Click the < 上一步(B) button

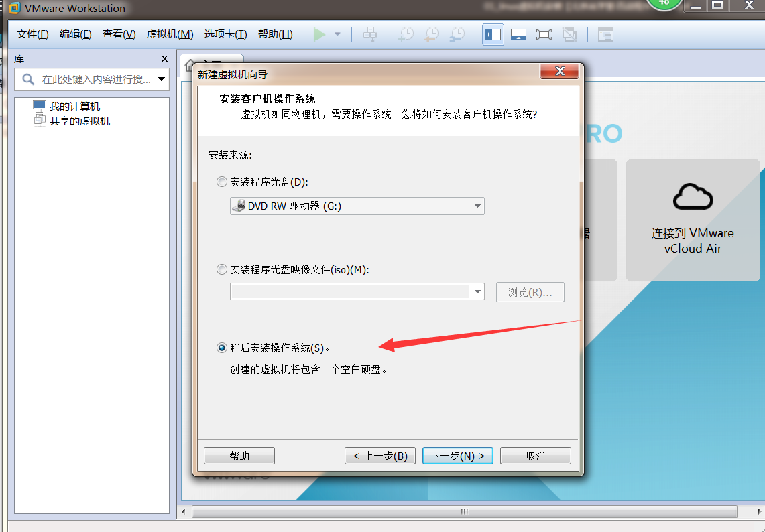click(380, 456)
